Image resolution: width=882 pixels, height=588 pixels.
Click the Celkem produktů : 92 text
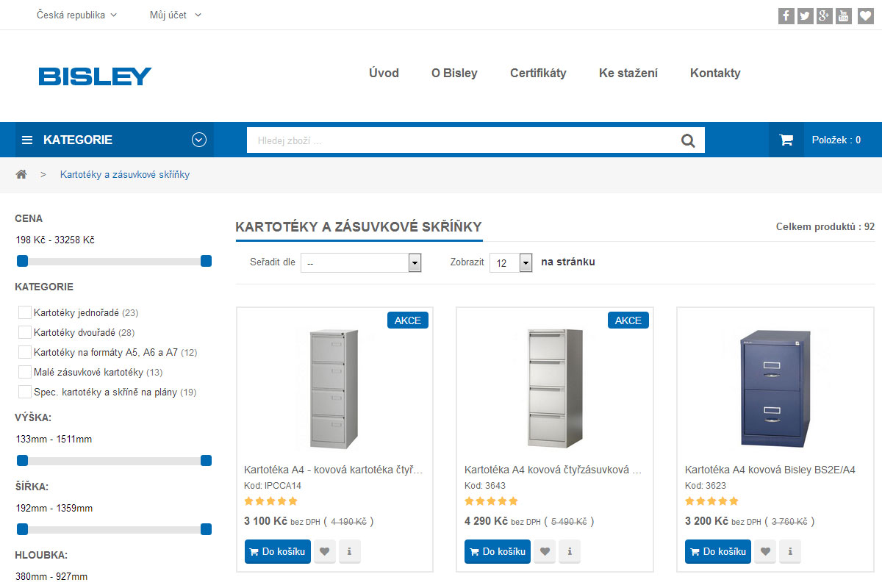click(825, 226)
